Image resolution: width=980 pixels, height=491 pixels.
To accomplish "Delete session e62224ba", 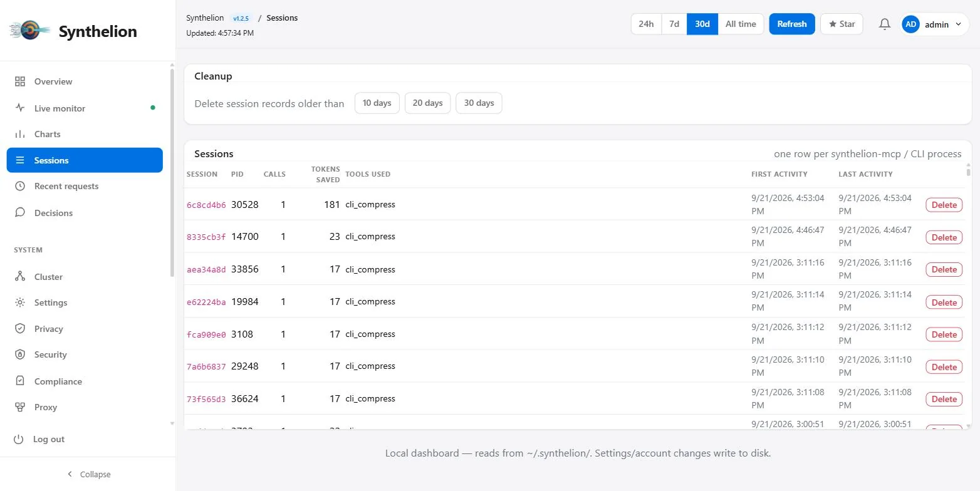I will point(944,302).
